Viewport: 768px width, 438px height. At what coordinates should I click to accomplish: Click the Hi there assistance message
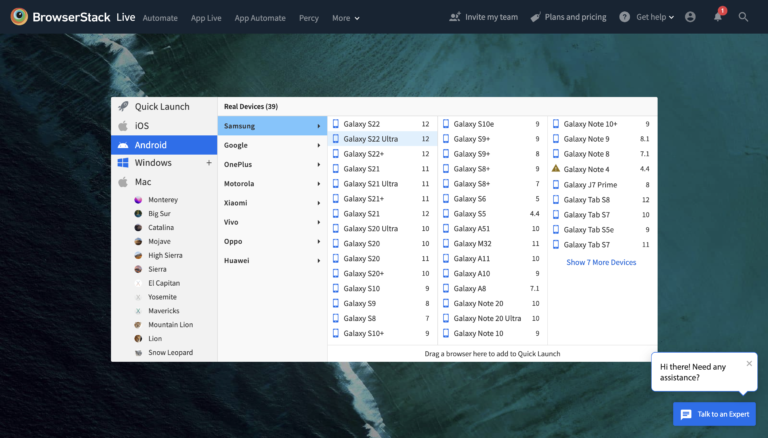[x=693, y=372]
